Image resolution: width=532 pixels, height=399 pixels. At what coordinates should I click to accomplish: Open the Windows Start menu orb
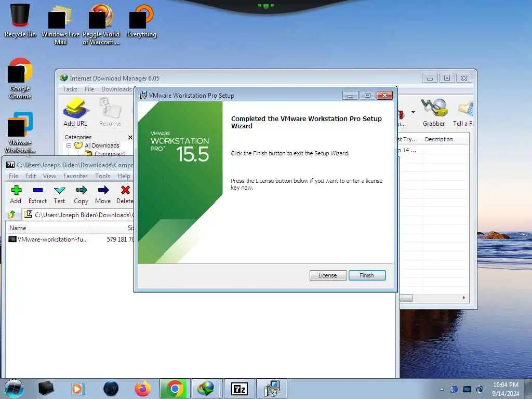(14, 389)
